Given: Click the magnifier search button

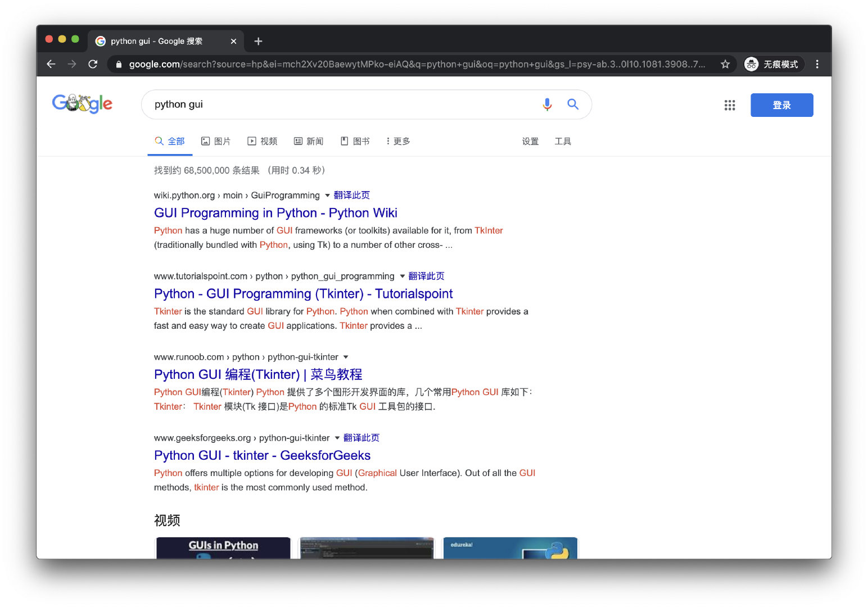Looking at the screenshot, I should pyautogui.click(x=573, y=104).
